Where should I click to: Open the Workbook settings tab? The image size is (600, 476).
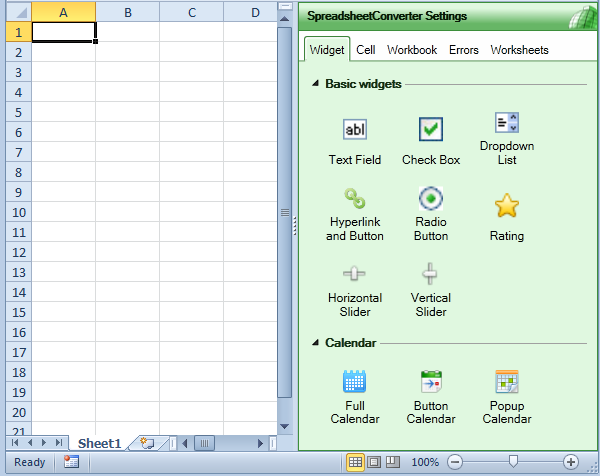[x=412, y=50]
